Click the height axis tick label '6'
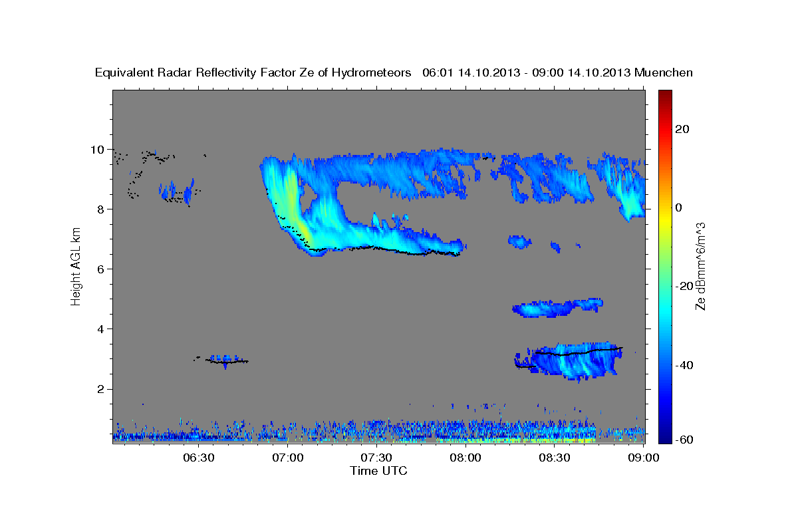Image resolution: width=798 pixels, height=532 pixels. coord(102,269)
